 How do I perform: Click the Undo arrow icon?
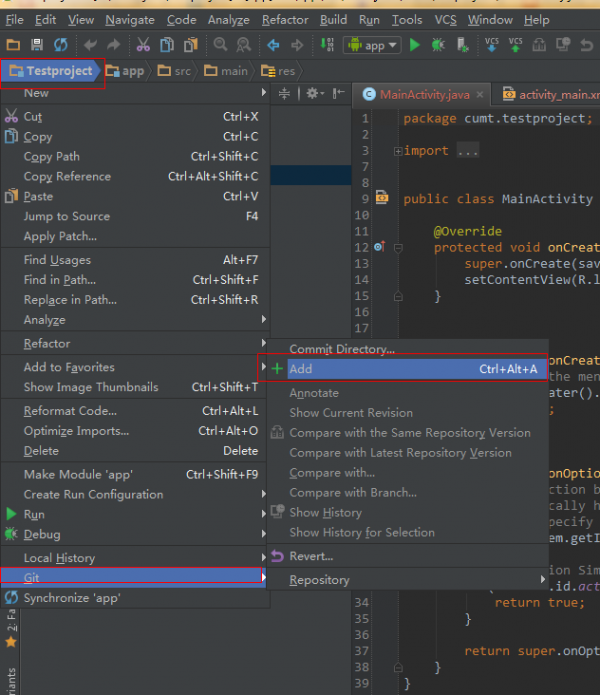pyautogui.click(x=90, y=45)
